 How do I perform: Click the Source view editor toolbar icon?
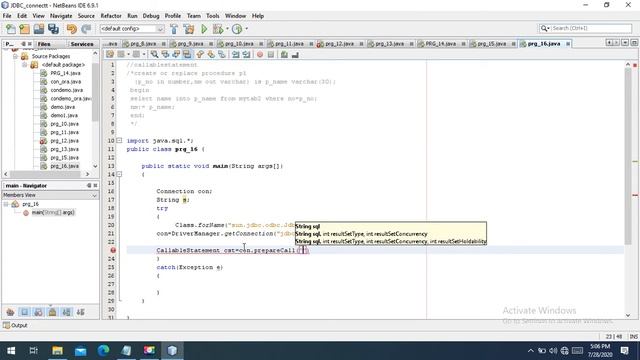pos(110,54)
